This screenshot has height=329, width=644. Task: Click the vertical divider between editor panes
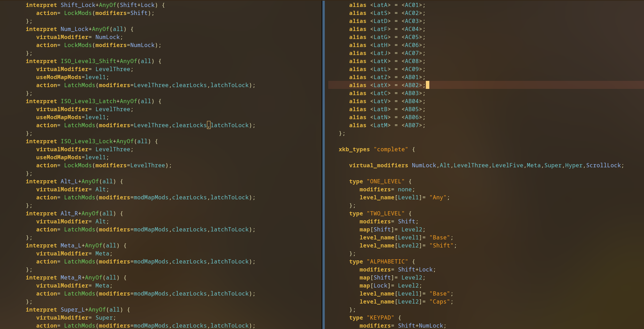(x=323, y=164)
